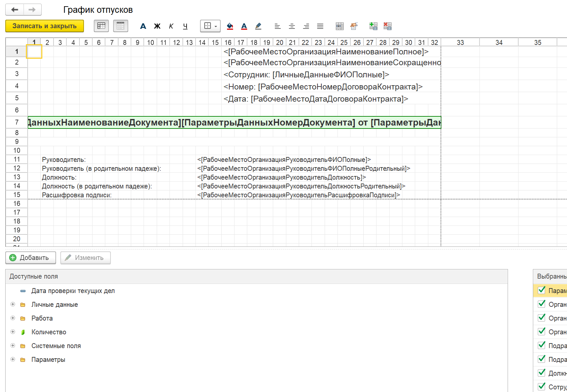Open the cell fill color picker
Viewport: 567px width, 392px height.
tap(230, 26)
